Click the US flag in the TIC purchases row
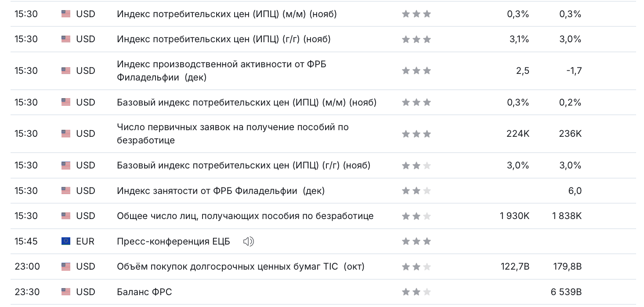The width and height of the screenshot is (644, 307). (x=66, y=267)
